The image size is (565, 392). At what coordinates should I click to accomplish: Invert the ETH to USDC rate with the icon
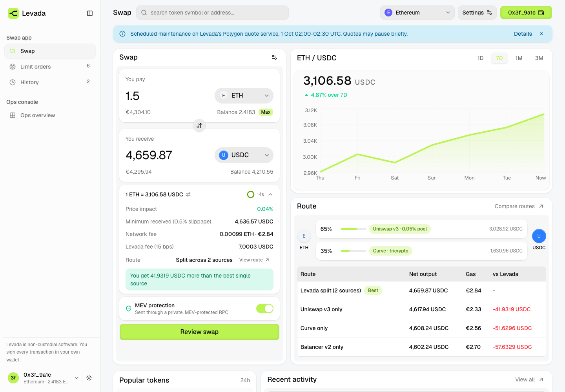click(188, 194)
